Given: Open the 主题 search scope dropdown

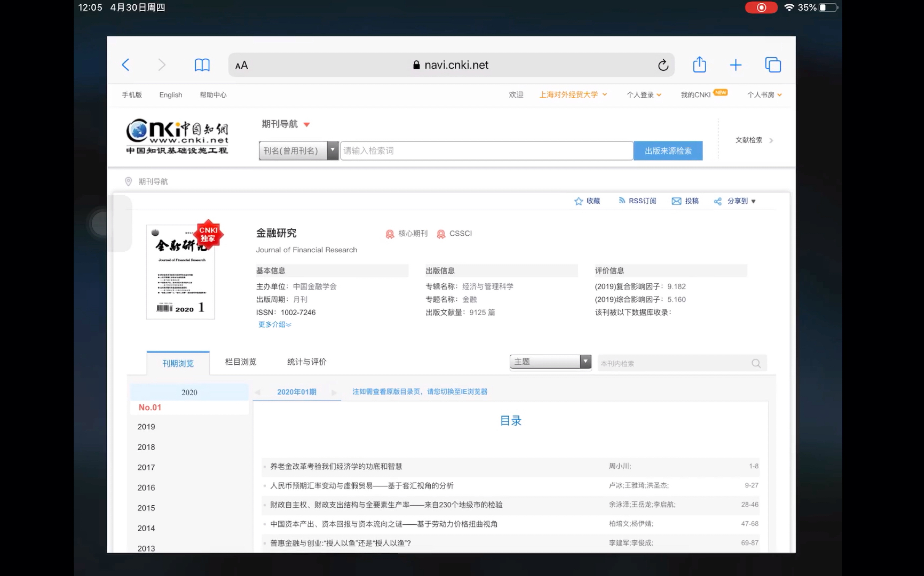Looking at the screenshot, I should click(550, 362).
